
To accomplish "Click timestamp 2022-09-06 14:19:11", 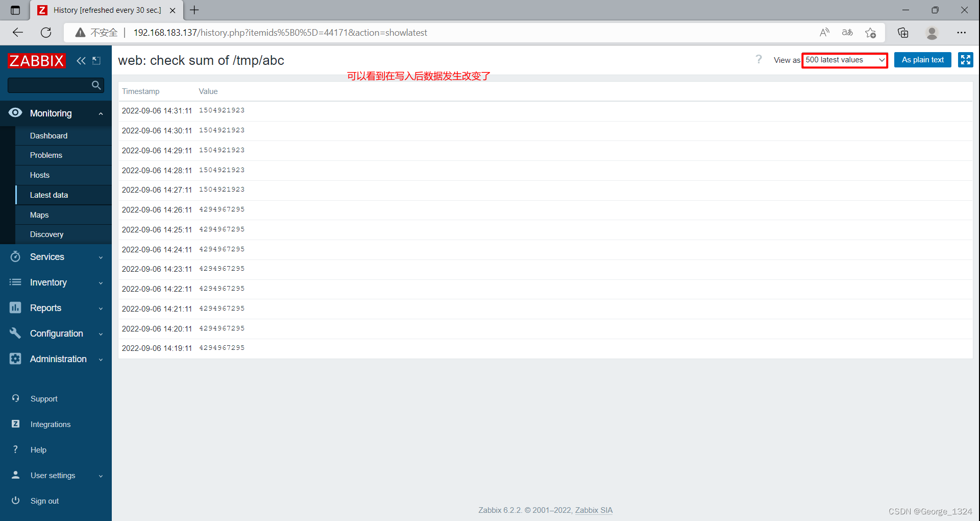I will point(157,348).
